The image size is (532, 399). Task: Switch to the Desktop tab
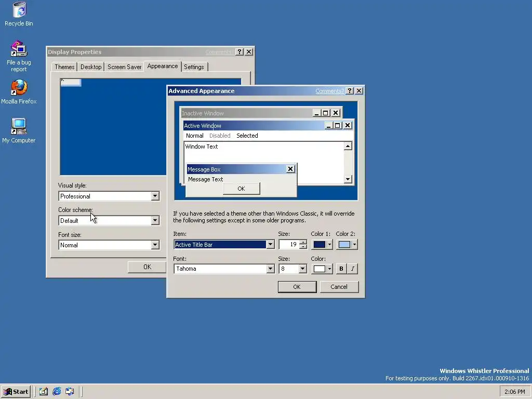click(x=91, y=67)
